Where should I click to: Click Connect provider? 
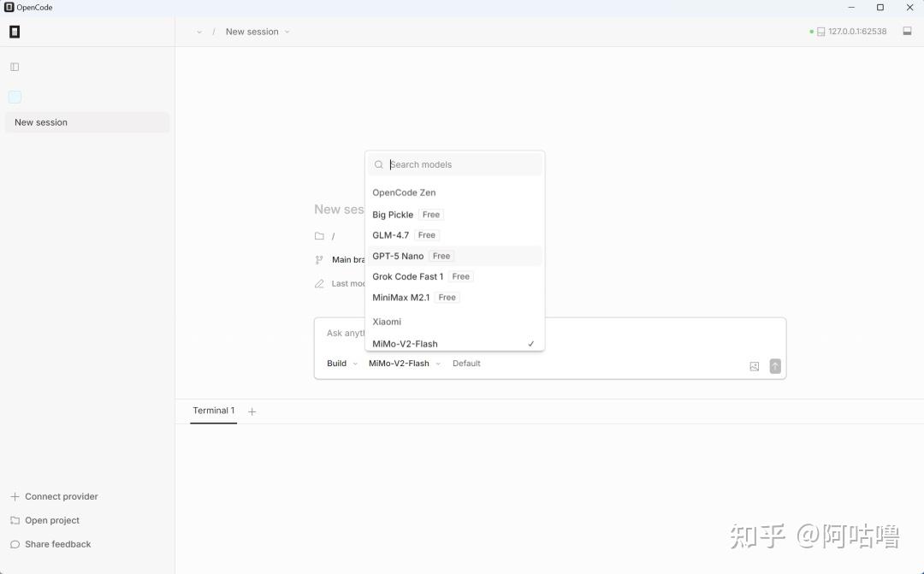click(54, 497)
